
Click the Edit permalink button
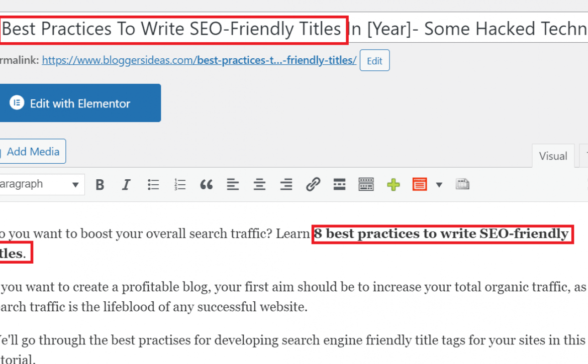point(374,60)
